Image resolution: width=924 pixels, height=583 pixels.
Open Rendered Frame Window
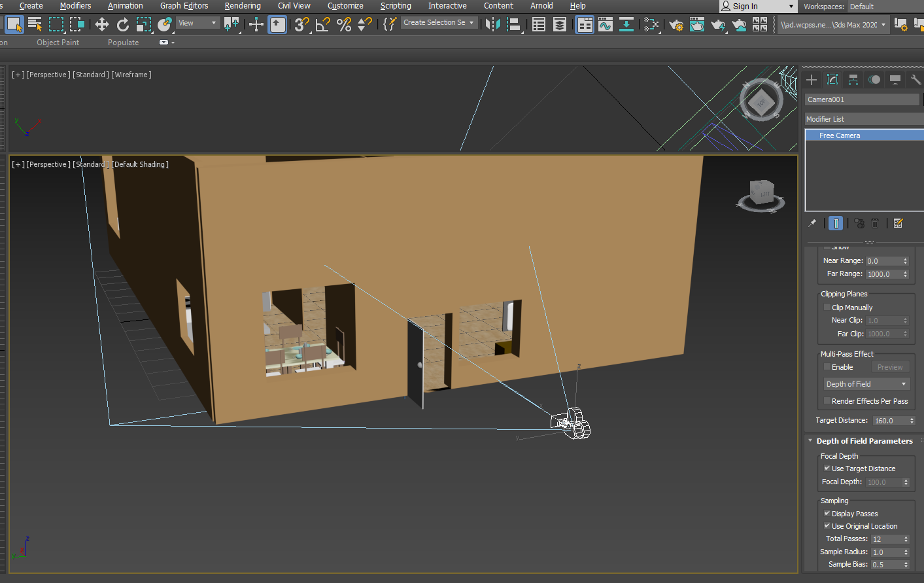click(697, 25)
